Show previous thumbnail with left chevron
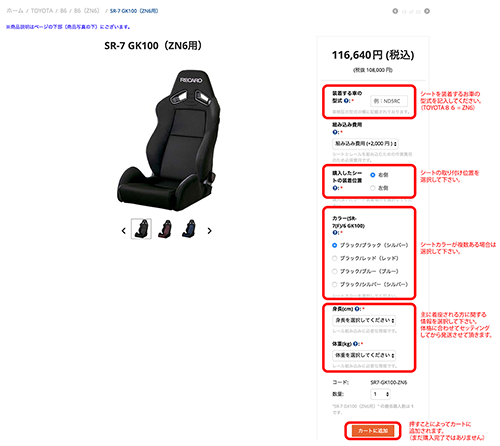This screenshot has height=446, width=500. (x=124, y=231)
